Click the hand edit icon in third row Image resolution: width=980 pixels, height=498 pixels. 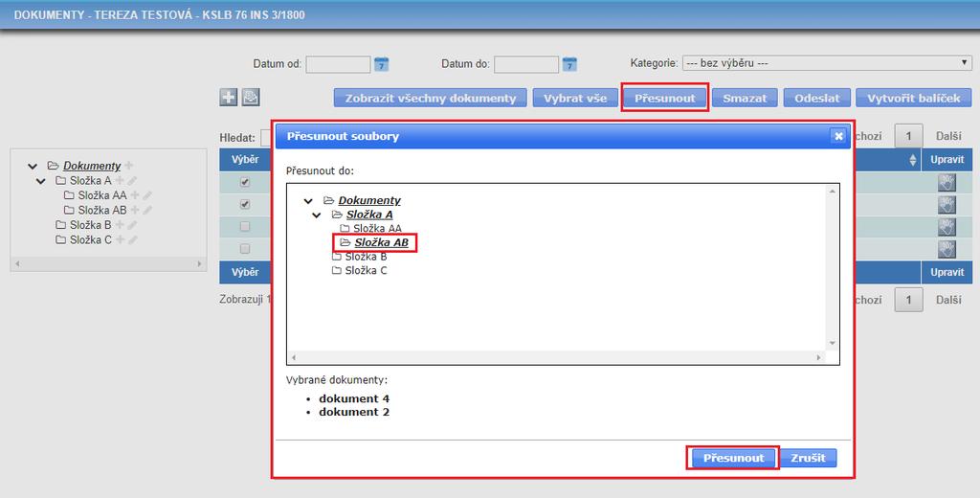pos(947,226)
